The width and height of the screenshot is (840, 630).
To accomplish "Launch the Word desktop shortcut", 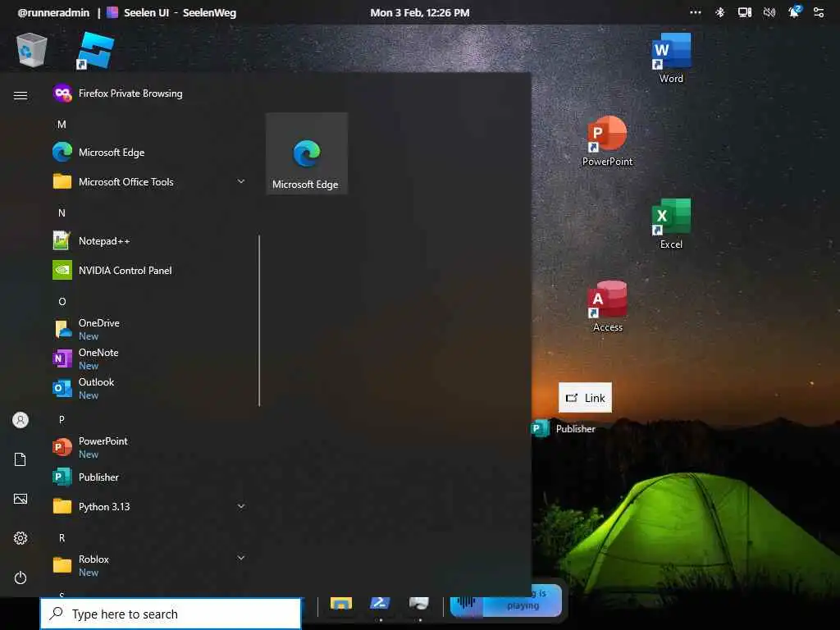I will coord(671,58).
